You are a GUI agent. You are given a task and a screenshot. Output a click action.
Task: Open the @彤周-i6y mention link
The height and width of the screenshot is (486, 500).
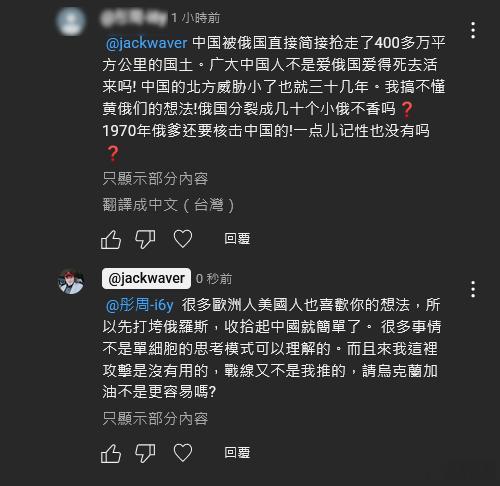[x=140, y=305]
